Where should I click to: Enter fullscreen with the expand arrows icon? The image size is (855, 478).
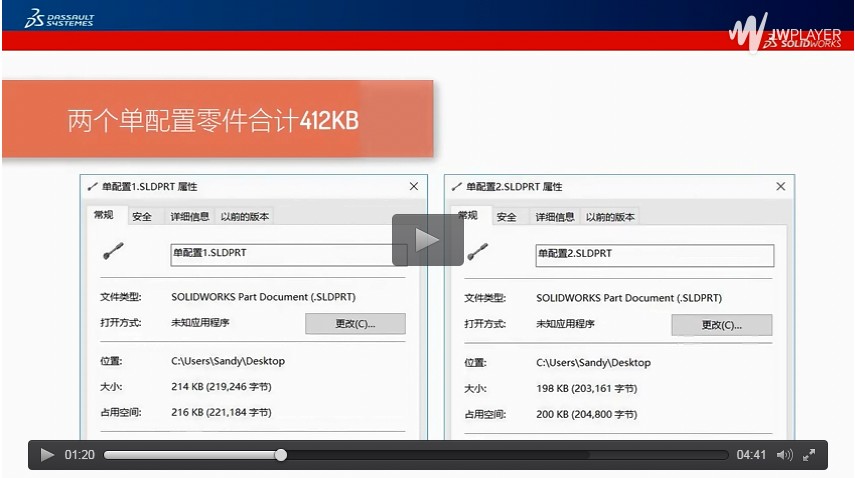point(809,455)
